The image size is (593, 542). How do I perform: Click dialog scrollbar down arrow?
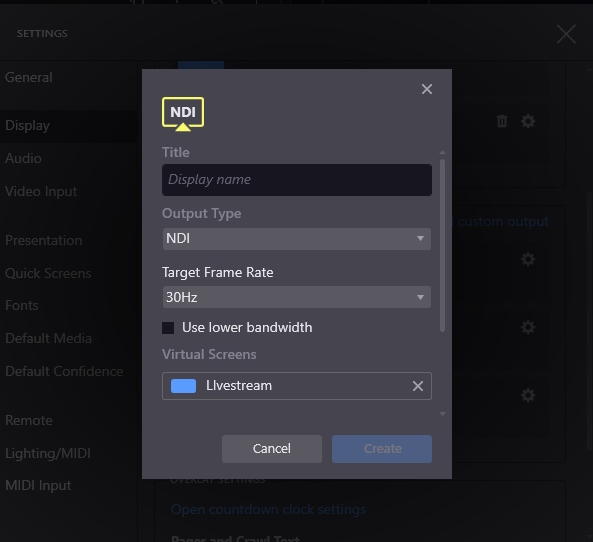(x=442, y=414)
